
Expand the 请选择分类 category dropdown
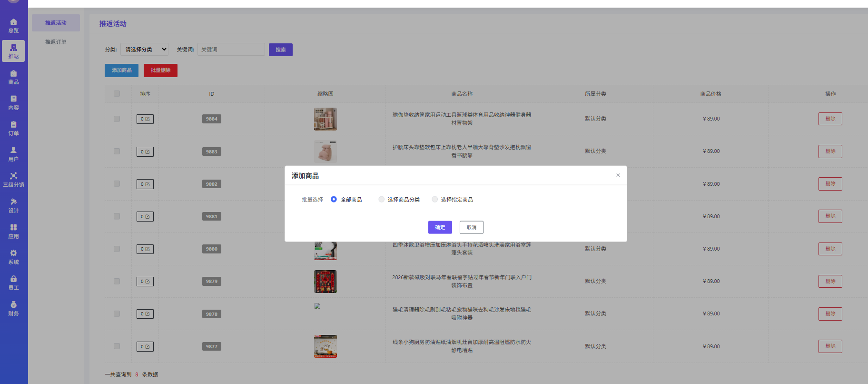[144, 50]
